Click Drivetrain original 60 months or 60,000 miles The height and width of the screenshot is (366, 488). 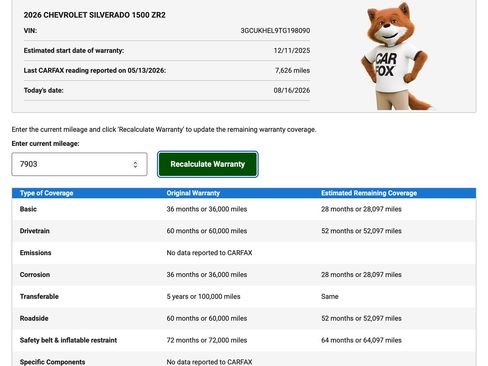pyautogui.click(x=207, y=231)
